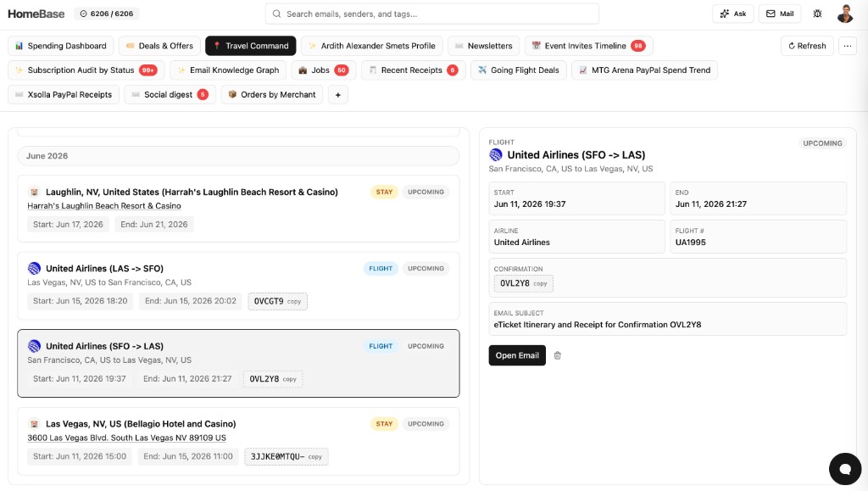
Task: Click the sync status icon beside 6206 / 6206
Action: coord(84,14)
